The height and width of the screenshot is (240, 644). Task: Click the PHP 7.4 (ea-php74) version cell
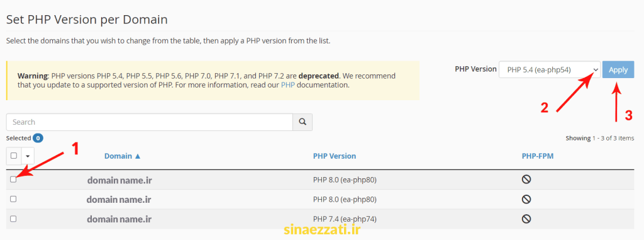coord(345,219)
